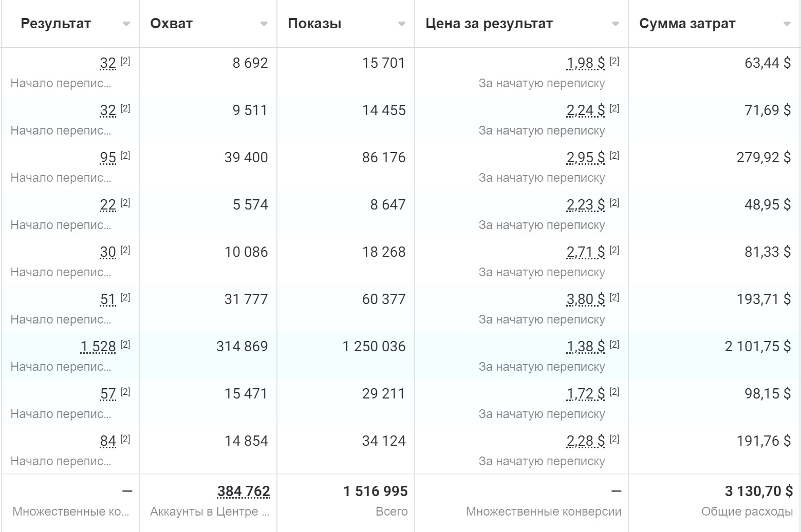
Task: Click the 57 result value link
Action: tap(108, 394)
